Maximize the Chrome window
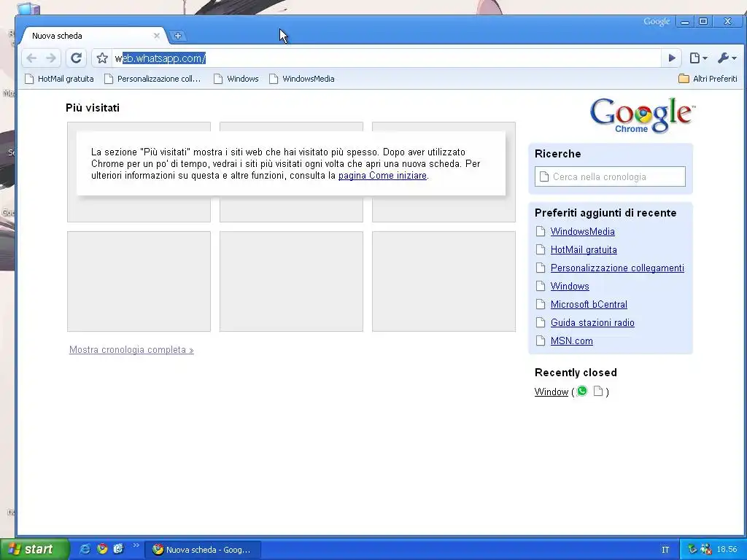Viewport: 747px width, 560px height. coord(703,21)
